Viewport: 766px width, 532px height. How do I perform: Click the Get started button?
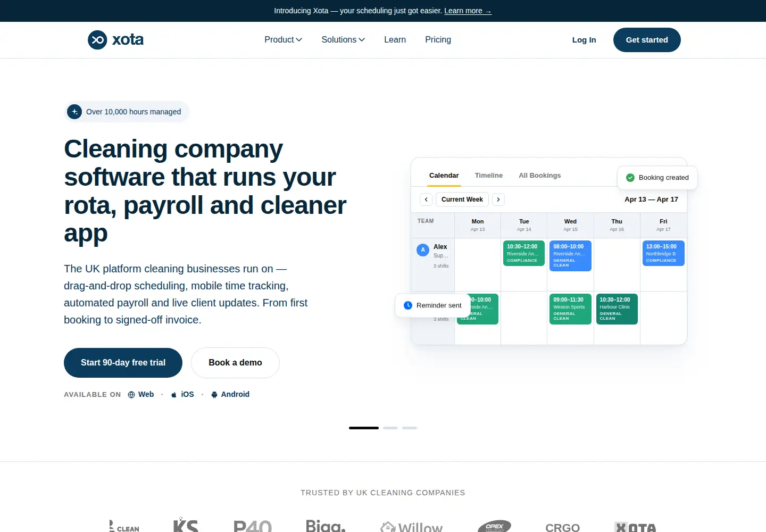[x=647, y=40]
